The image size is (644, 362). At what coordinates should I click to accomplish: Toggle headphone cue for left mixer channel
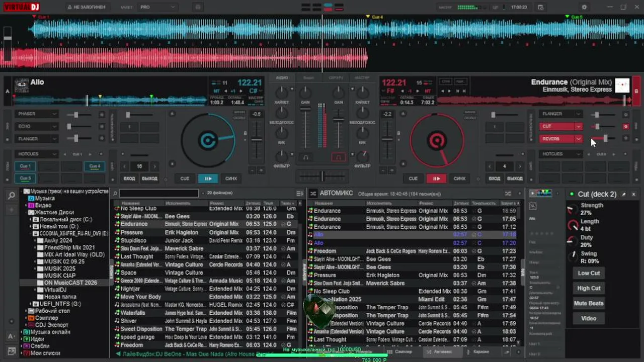[305, 157]
